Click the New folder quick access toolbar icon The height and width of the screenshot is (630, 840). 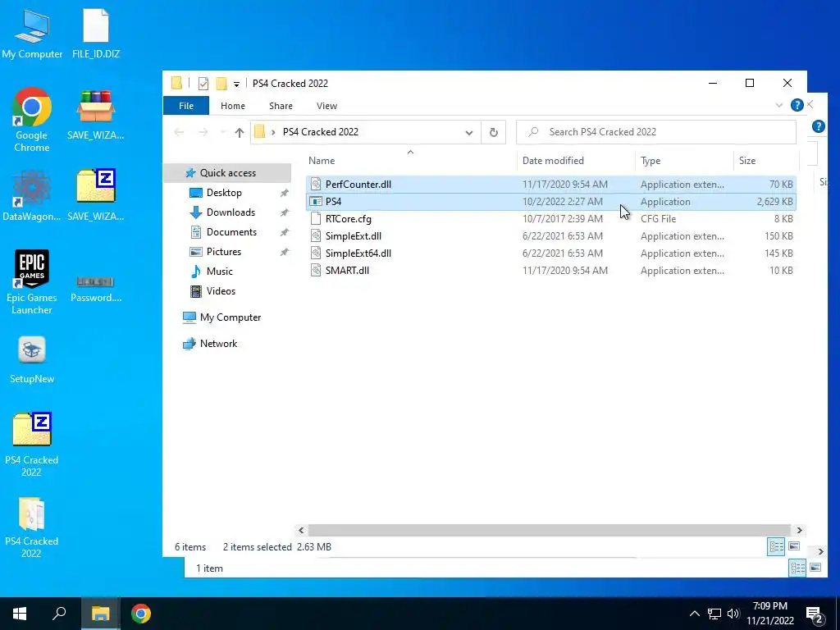[221, 84]
